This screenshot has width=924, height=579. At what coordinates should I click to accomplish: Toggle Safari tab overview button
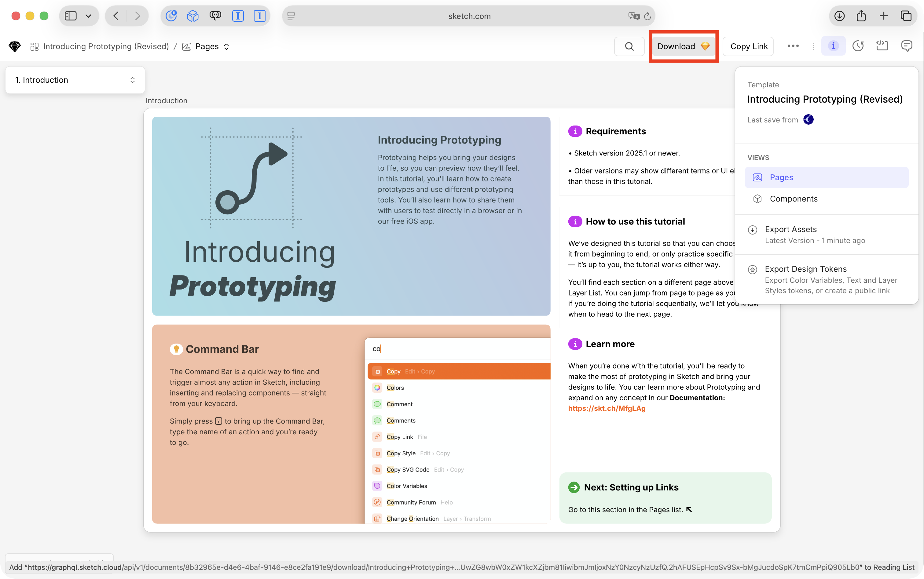click(906, 16)
